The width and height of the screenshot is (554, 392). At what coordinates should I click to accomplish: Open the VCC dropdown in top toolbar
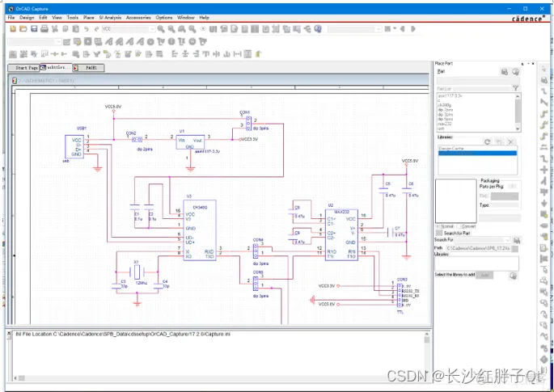coord(152,29)
